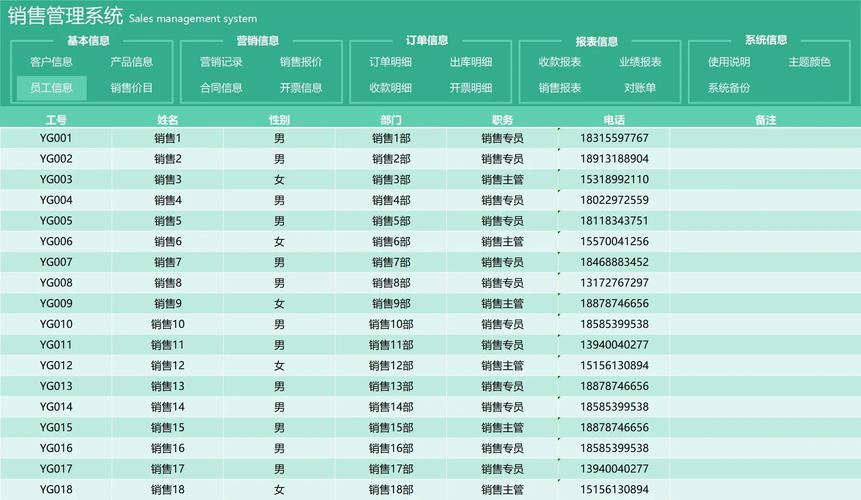View 订单明细
This screenshot has width=861, height=500.
point(390,62)
